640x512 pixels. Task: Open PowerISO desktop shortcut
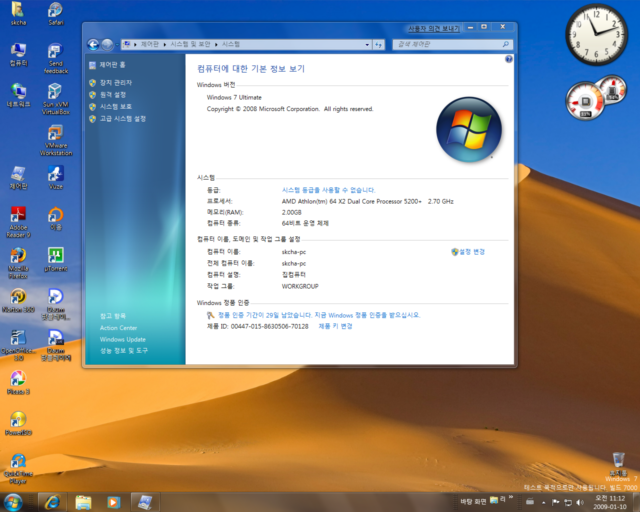18,423
